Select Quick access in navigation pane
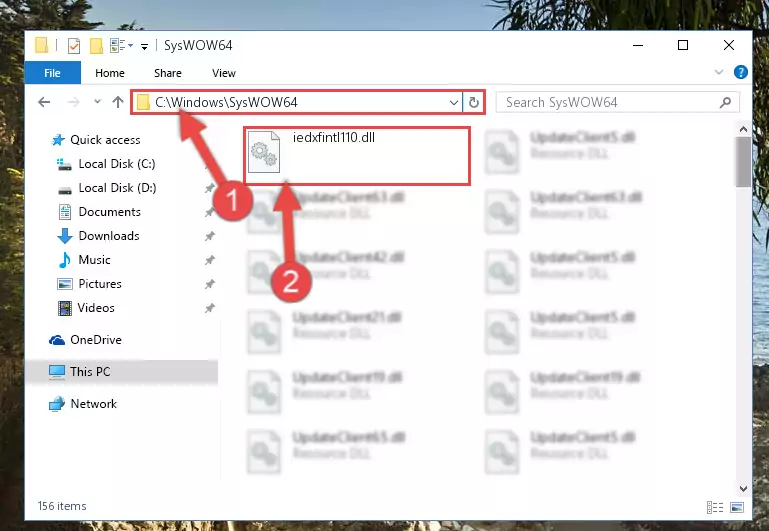The height and width of the screenshot is (531, 769). 105,140
